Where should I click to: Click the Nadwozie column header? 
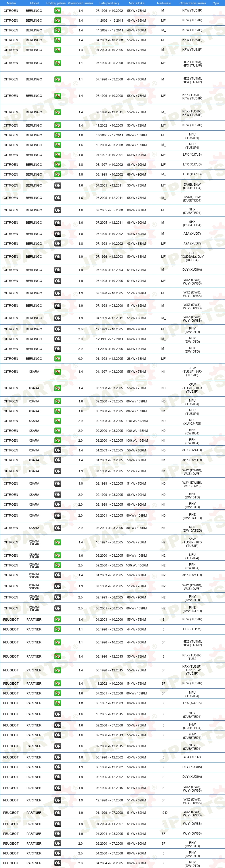164,3
